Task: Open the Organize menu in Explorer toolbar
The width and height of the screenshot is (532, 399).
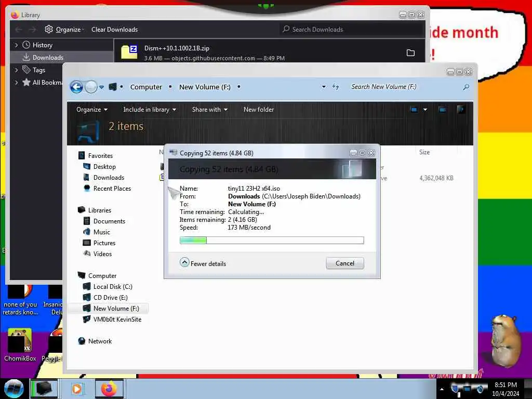Action: click(x=92, y=110)
